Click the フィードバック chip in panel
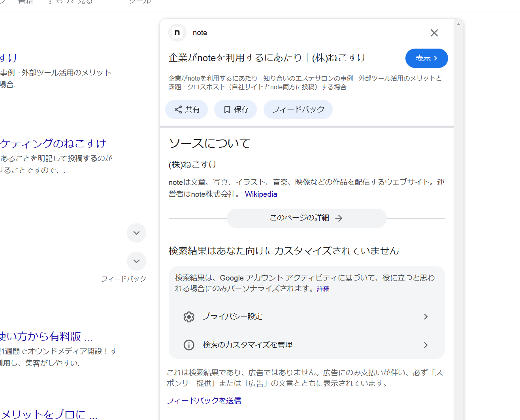This screenshot has height=420, width=520. click(x=298, y=109)
